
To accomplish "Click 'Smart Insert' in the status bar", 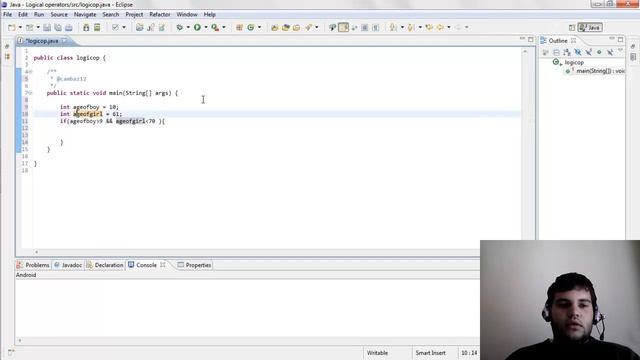I will (x=430, y=353).
